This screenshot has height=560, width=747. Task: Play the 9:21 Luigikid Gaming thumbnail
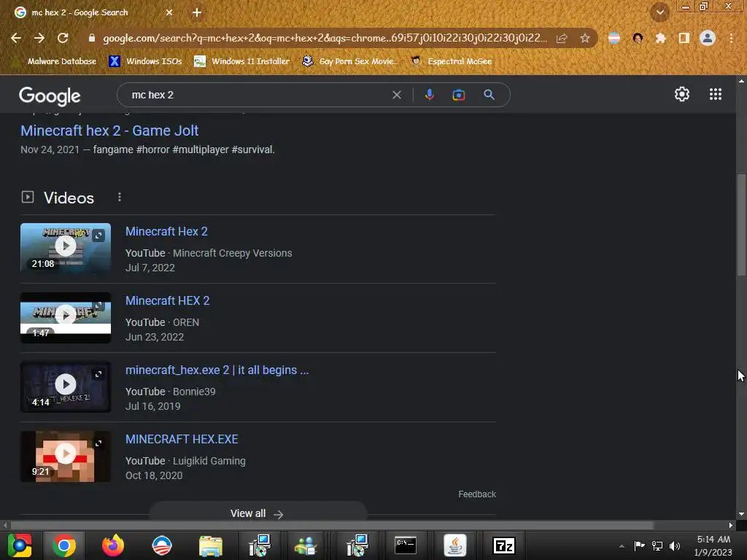[66, 456]
